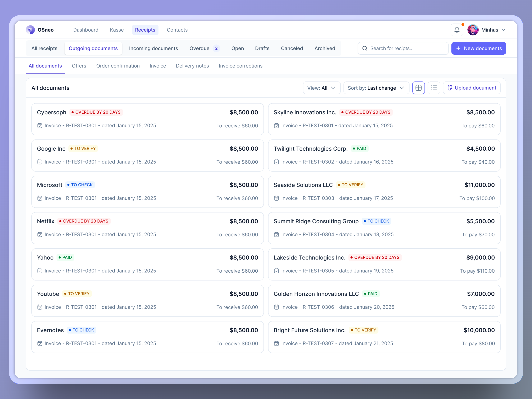Expand Minhas account menu chevron
Screen dimensions: 532x399
(x=503, y=30)
